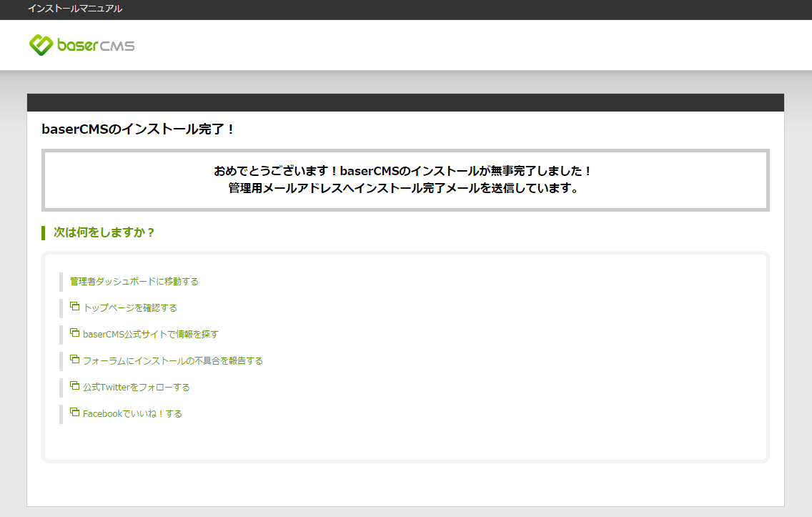
Task: Open baserCMS公式サイトで情報を探す link
Action: coord(151,334)
